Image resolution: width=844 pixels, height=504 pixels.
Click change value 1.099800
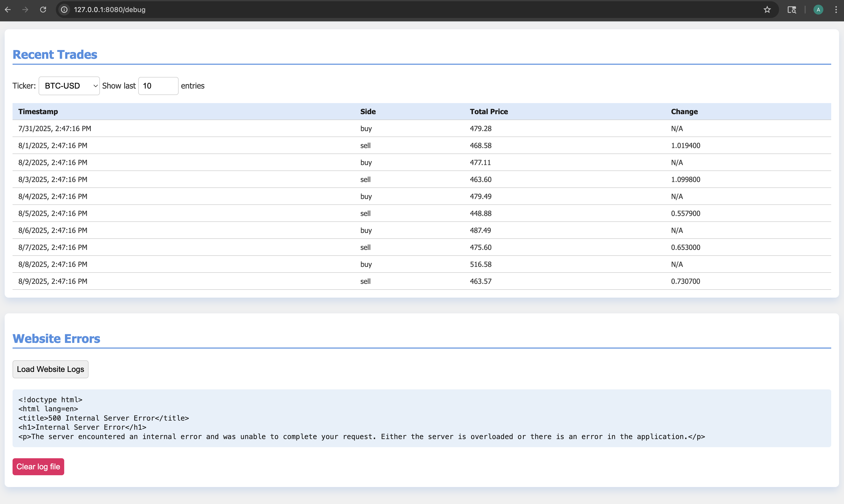click(x=685, y=179)
